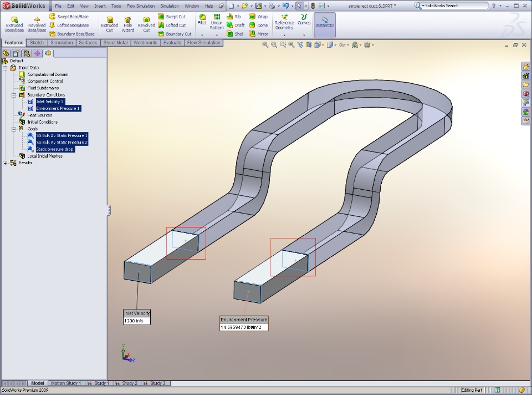Open the File menu
This screenshot has height=395, width=532.
58,6
